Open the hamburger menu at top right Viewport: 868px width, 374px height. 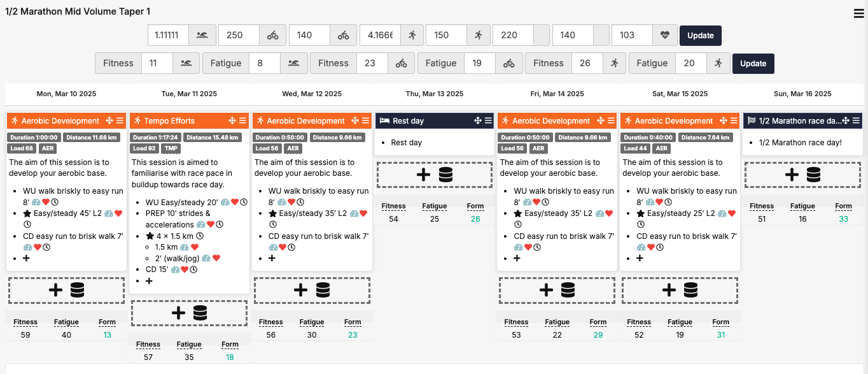coord(859,14)
